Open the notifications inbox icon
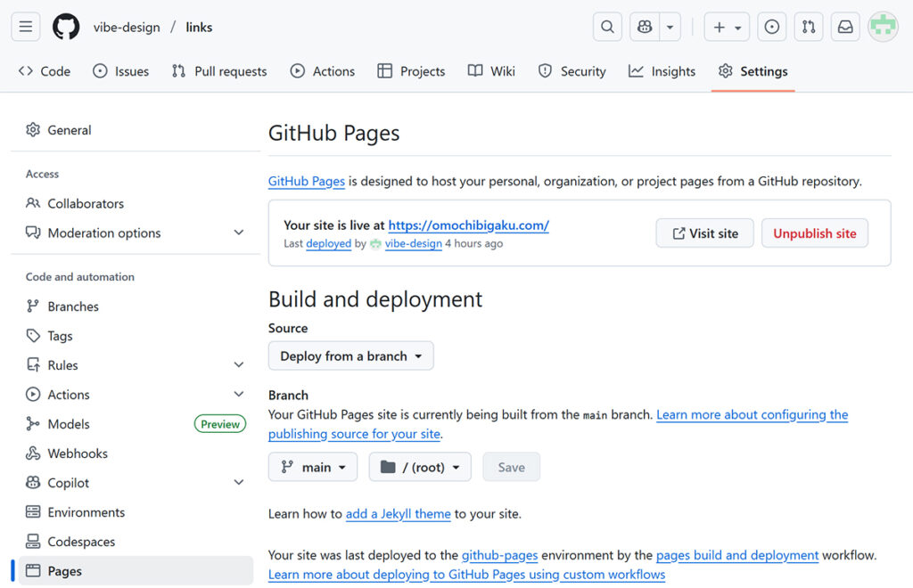913x588 pixels. point(845,27)
